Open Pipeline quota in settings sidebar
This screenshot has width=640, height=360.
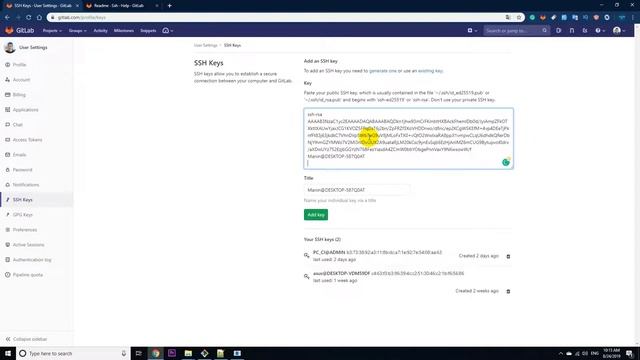click(27, 275)
